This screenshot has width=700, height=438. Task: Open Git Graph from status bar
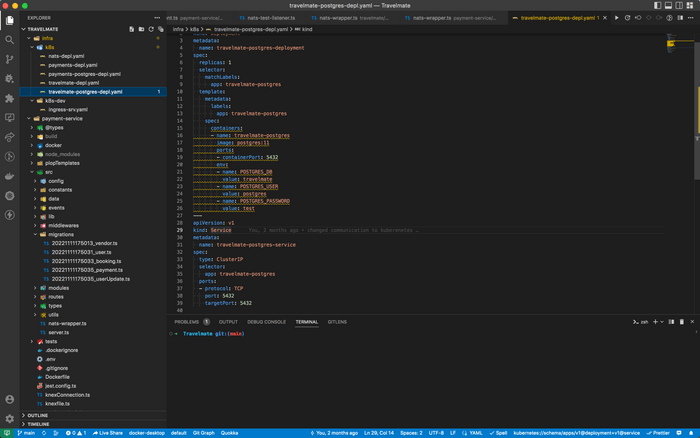pyautogui.click(x=204, y=433)
